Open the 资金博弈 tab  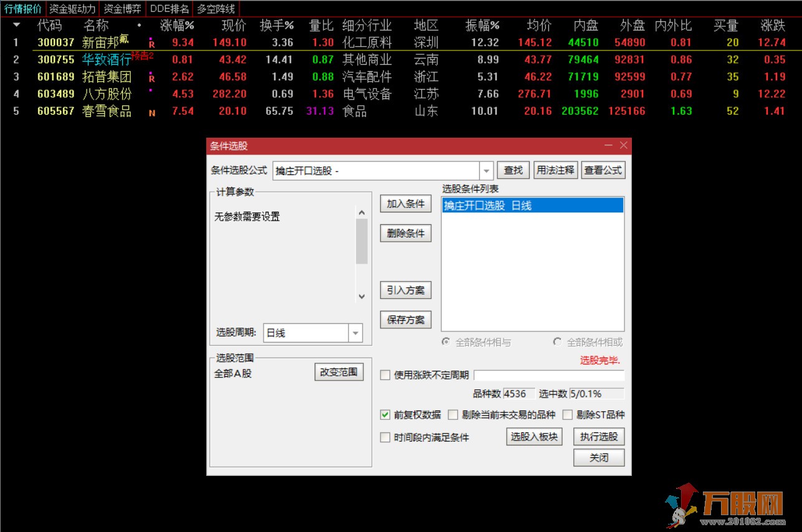(122, 9)
